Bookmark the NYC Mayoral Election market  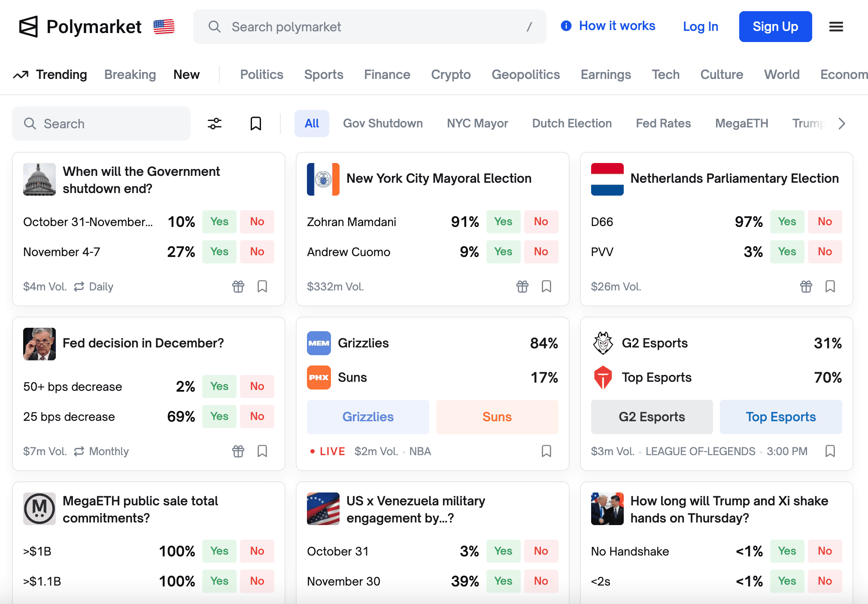click(546, 287)
